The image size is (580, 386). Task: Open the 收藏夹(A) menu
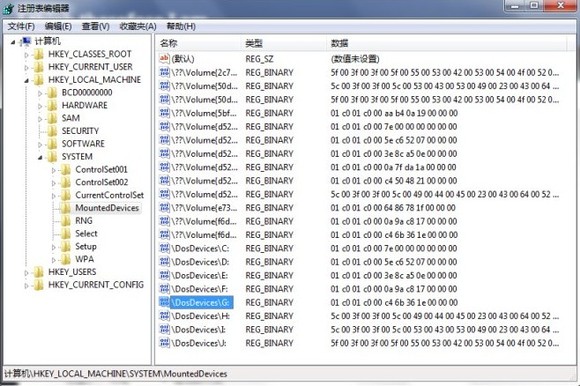(x=138, y=26)
